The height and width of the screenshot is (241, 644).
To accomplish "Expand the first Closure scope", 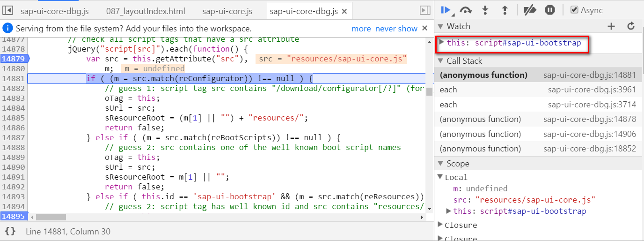I will (x=440, y=225).
